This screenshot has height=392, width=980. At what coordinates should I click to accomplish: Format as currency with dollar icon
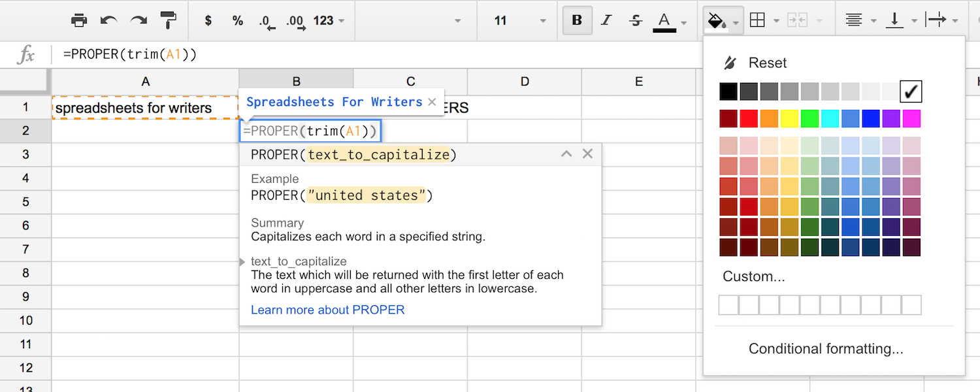208,21
